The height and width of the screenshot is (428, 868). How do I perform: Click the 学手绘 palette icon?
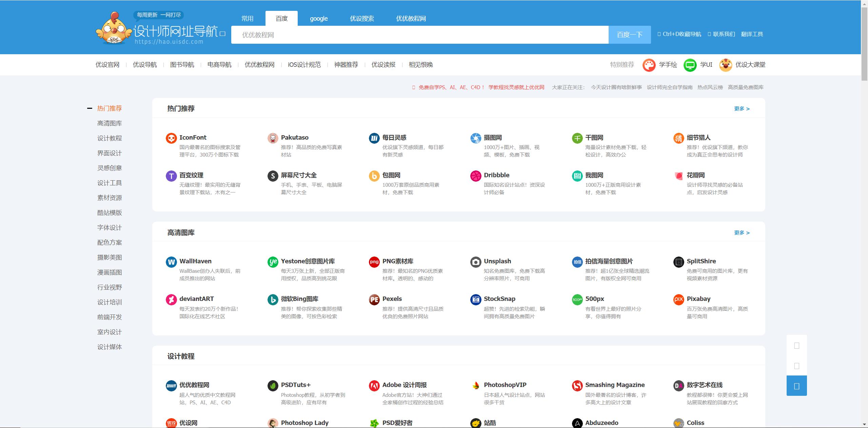(649, 65)
